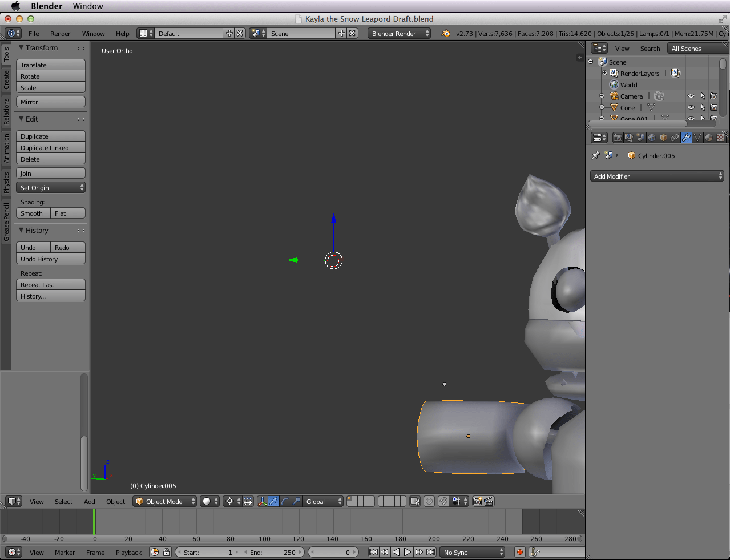The height and width of the screenshot is (560, 730).
Task: Open the Mesh Data properties tab (triangle icon)
Action: coord(697,138)
